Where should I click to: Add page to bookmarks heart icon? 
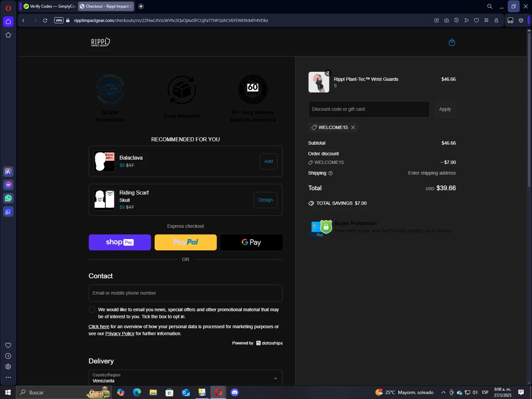coord(476,21)
